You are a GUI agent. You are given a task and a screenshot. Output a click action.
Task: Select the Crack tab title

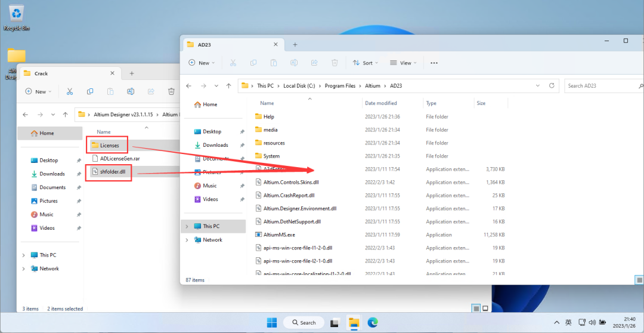(x=41, y=73)
